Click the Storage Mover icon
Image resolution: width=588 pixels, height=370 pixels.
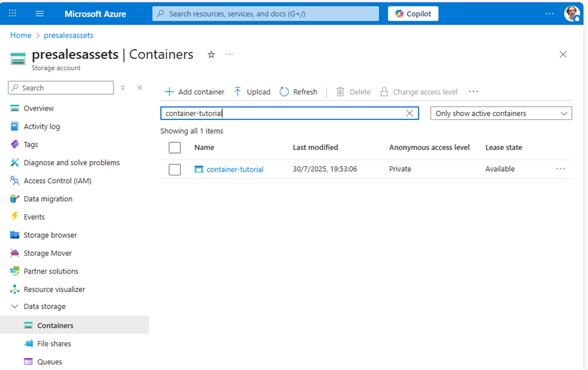14,253
